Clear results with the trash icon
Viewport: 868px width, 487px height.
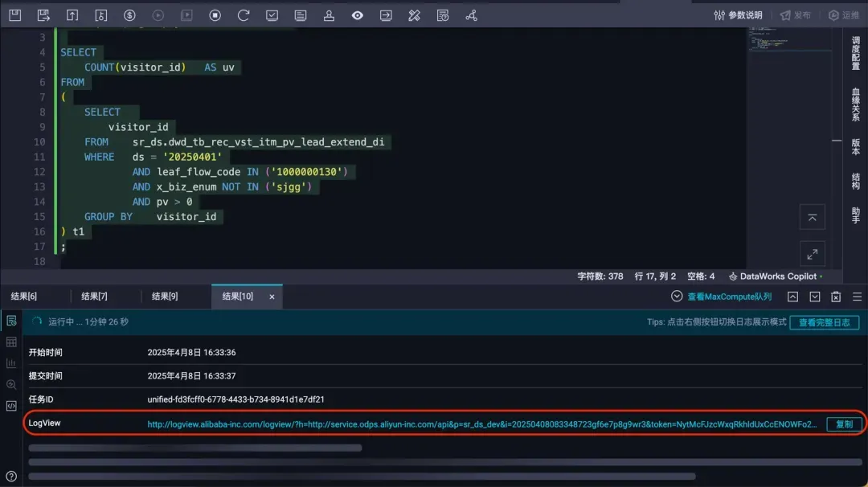point(836,297)
